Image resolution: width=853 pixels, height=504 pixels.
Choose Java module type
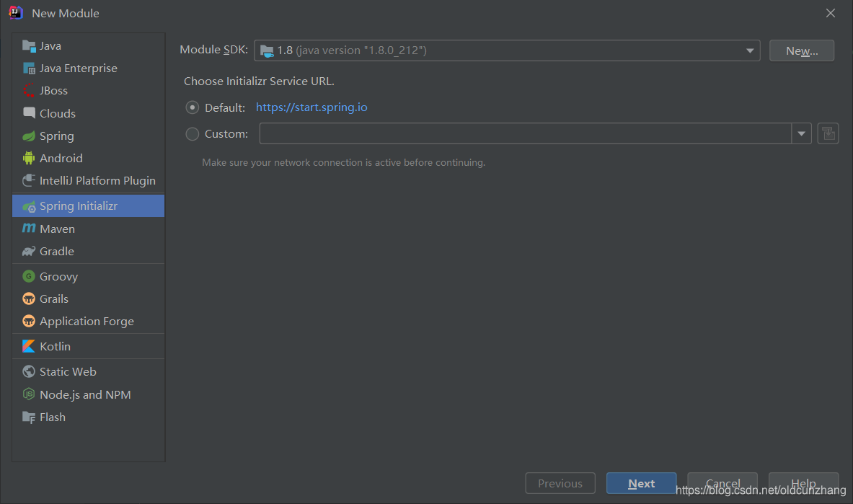(88, 45)
